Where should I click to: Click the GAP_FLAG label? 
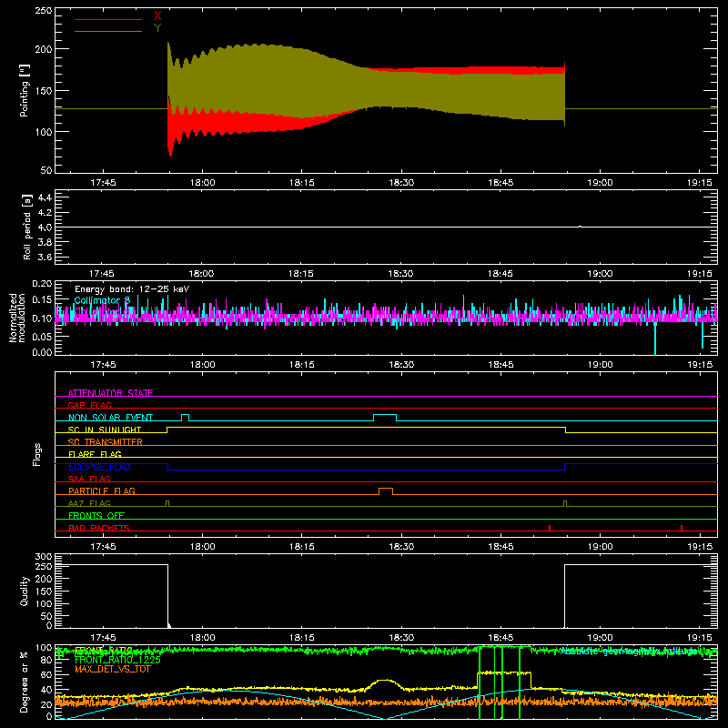pyautogui.click(x=89, y=405)
